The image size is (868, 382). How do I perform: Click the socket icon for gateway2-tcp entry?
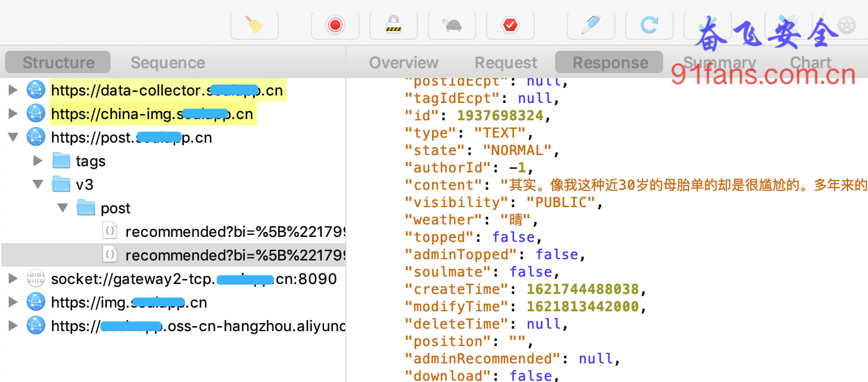(36, 279)
